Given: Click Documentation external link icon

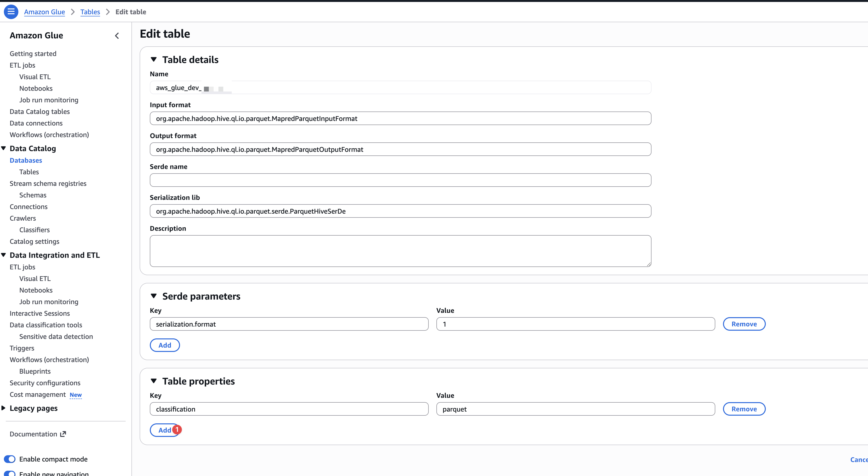Looking at the screenshot, I should pos(63,434).
